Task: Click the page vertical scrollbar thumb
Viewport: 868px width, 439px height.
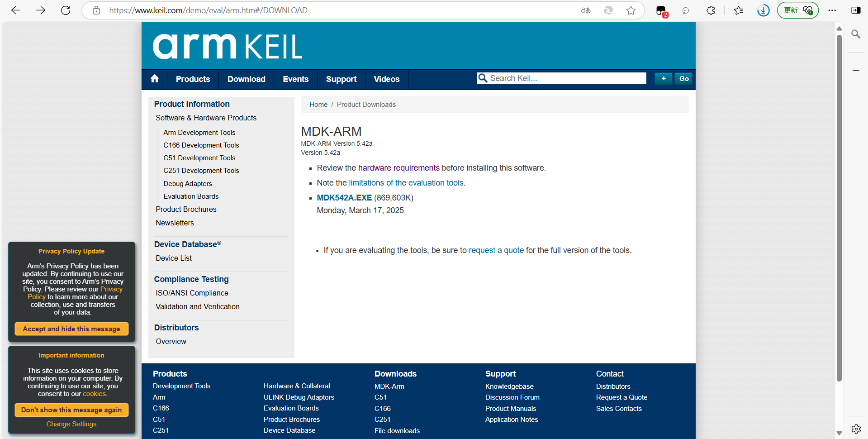Action: point(839,208)
